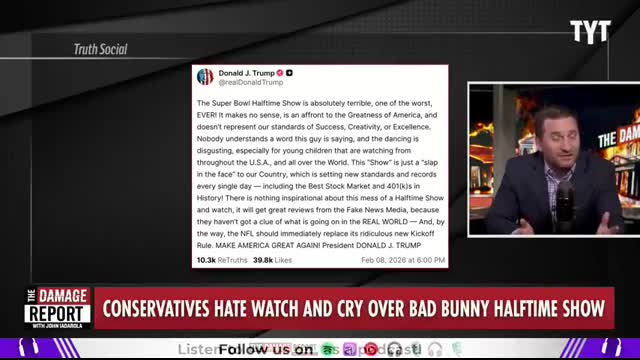Image resolution: width=640 pixels, height=360 pixels.
Task: Open Donald J. Trump's profile avatar
Action: tap(205, 77)
